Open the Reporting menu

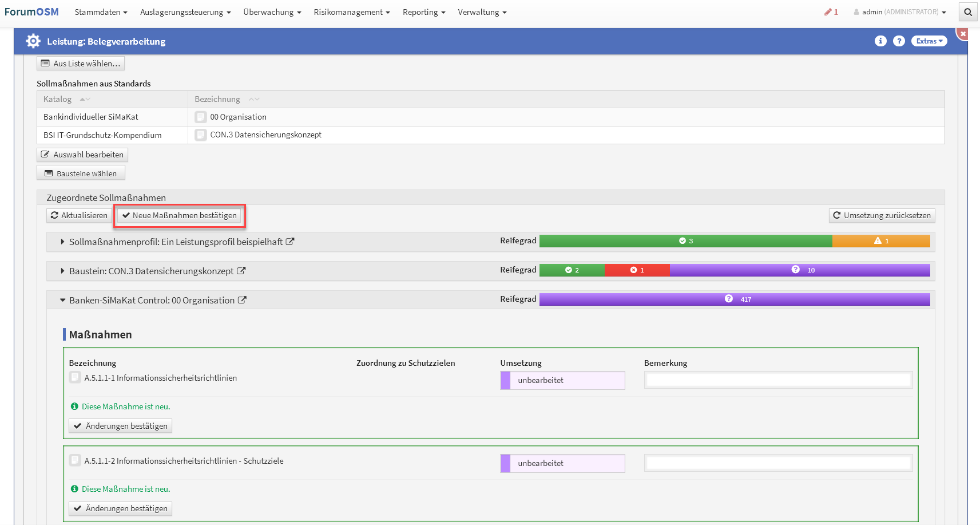click(x=423, y=12)
